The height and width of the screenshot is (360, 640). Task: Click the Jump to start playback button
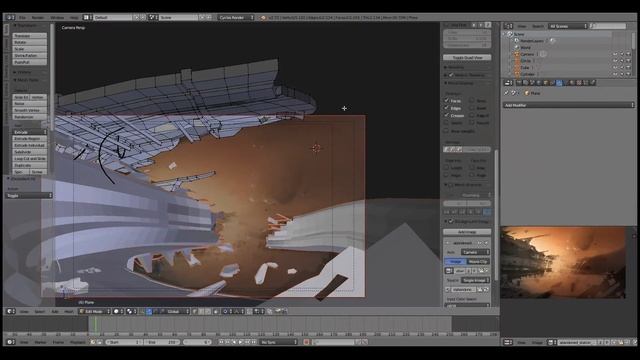coord(221,342)
